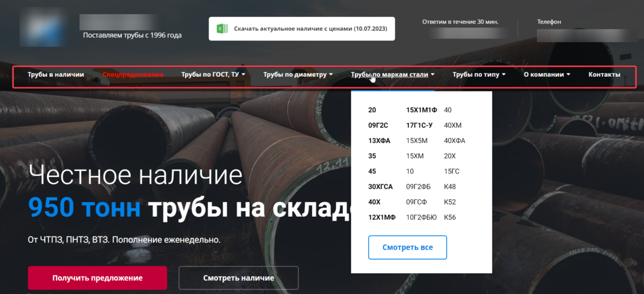
Task: Select steel grade 09Г2ФБ
Action: (x=418, y=186)
